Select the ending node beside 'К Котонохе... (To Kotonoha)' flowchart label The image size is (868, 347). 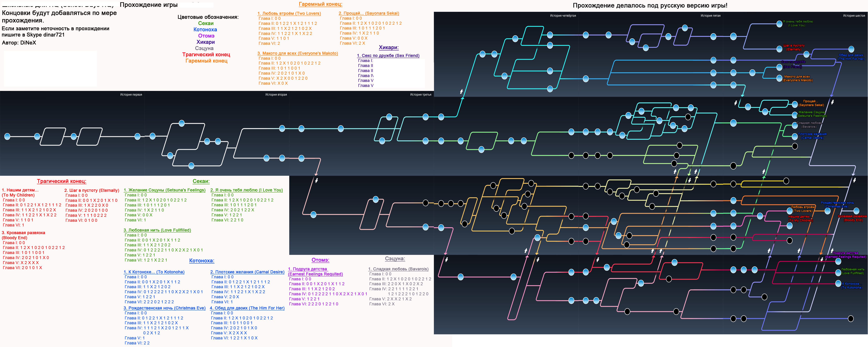[838, 283]
